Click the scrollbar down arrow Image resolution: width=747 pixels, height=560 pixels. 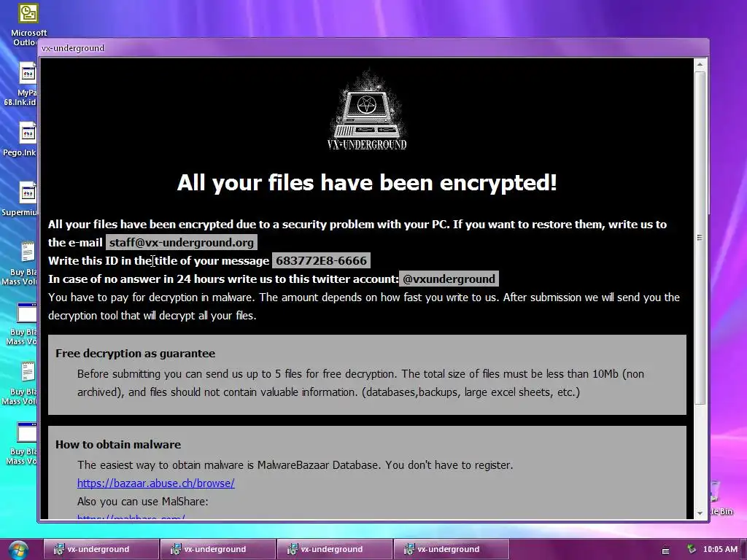point(700,513)
